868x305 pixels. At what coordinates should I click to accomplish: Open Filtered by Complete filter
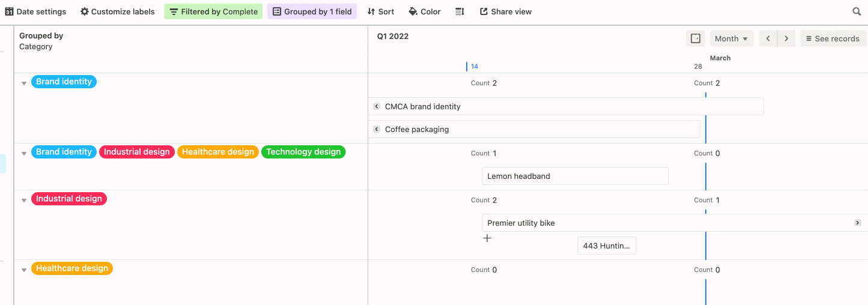213,11
